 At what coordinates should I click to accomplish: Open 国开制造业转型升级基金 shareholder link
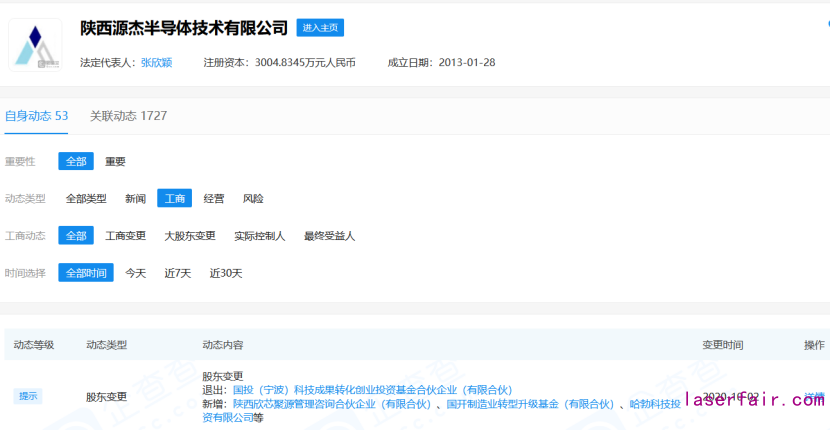coord(530,404)
